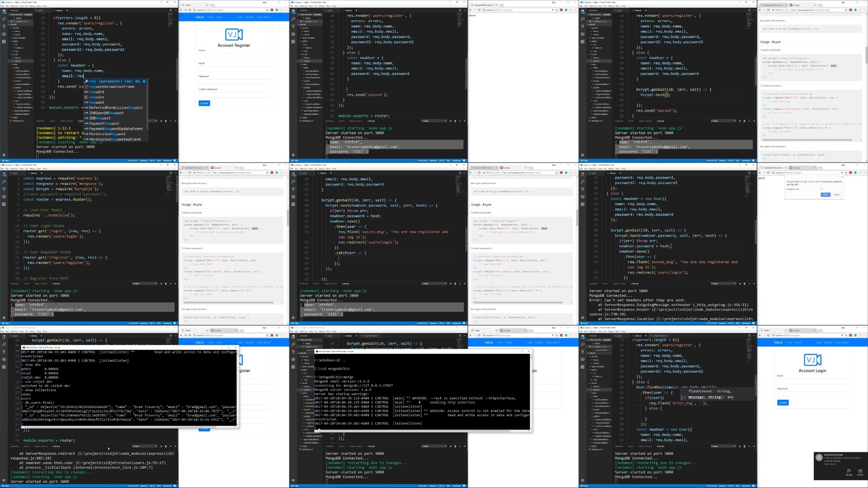
Task: Switch to bcryptjs tab beside Account Login page
Action: [x=796, y=331]
